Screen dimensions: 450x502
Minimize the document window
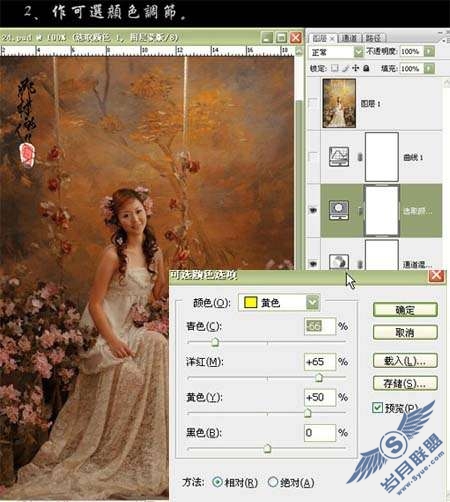[267, 38]
